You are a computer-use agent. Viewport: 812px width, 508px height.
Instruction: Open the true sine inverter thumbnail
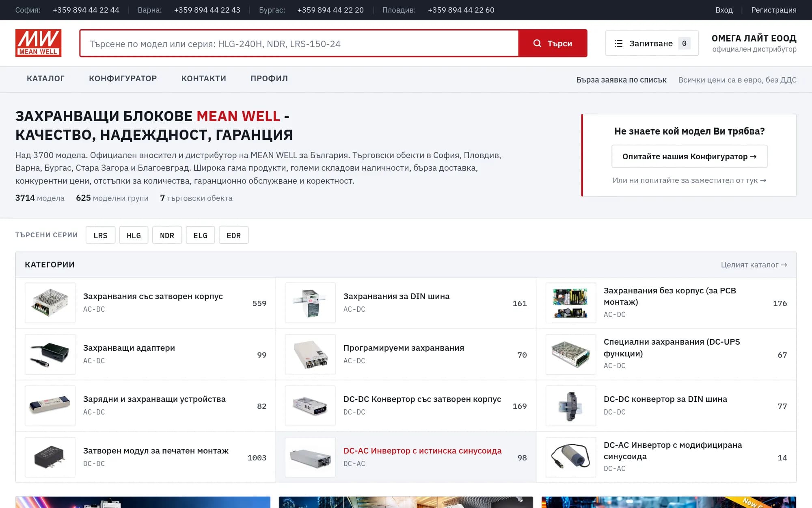310,457
